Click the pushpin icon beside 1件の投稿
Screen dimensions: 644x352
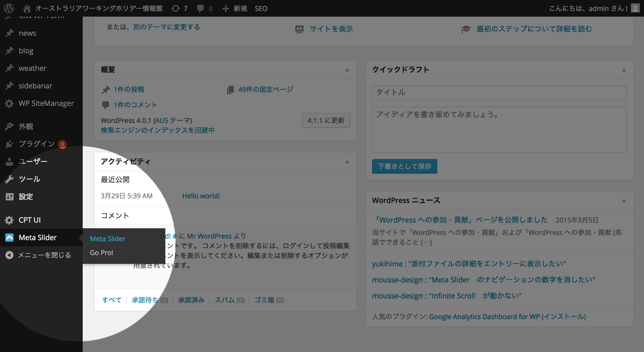[106, 90]
